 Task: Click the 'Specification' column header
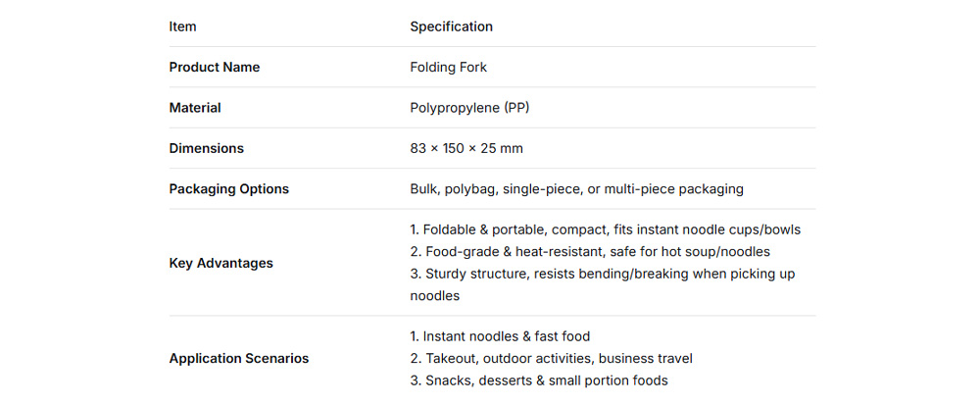pos(451,26)
